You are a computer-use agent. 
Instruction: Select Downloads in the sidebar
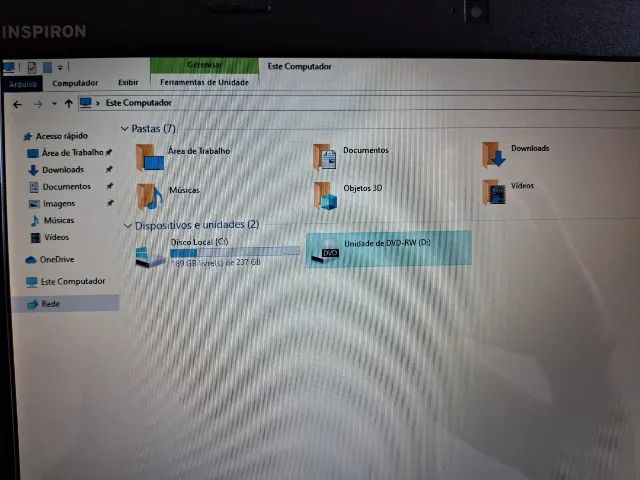[63, 169]
